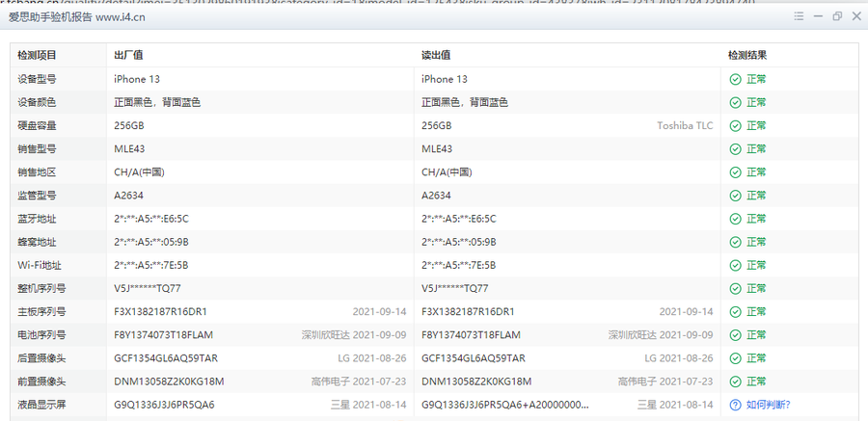
Task: Click the 读出值 column header
Action: (x=436, y=55)
